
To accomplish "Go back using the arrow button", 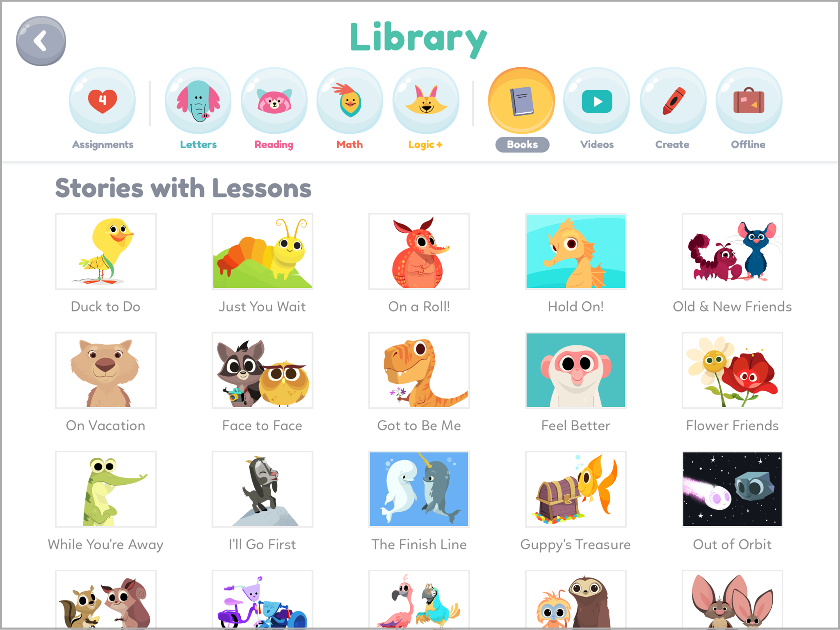I will click(41, 41).
